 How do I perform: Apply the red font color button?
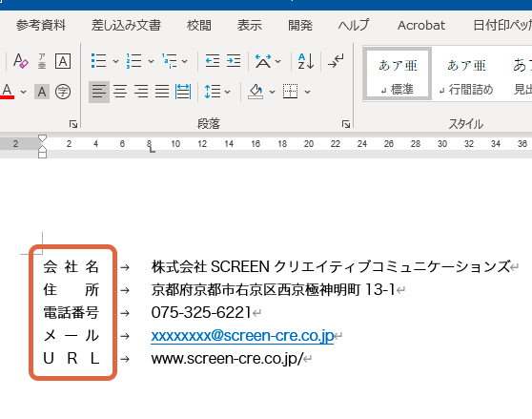(8, 92)
